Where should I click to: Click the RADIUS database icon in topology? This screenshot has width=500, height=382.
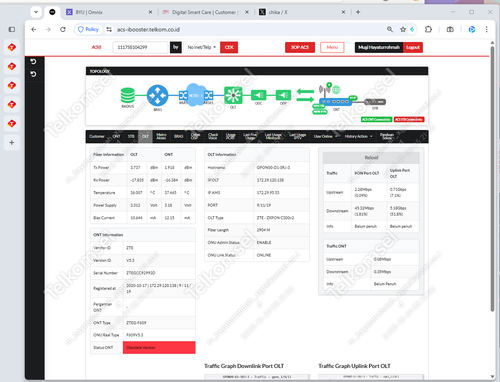coord(128,95)
